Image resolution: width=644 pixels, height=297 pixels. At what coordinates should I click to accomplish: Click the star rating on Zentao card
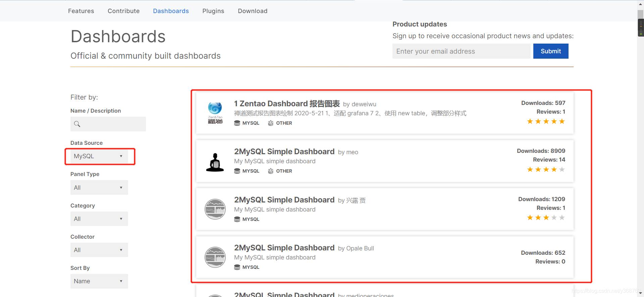(x=546, y=121)
